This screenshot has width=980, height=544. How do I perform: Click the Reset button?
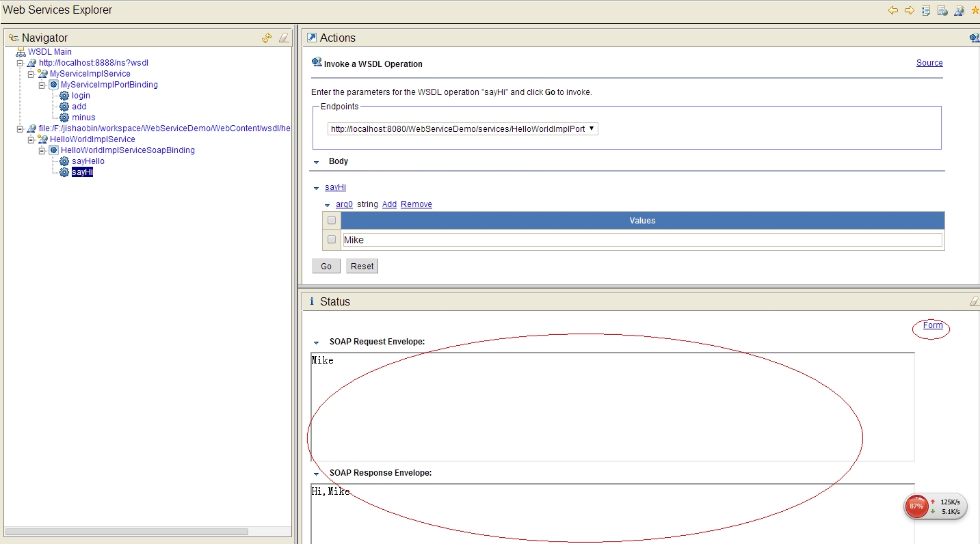point(362,266)
